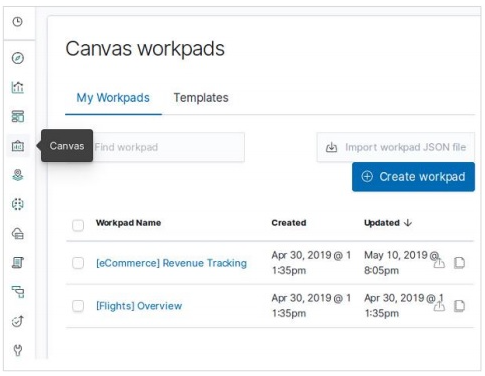Switch to the Templates tab
Viewport: 485px width, 376px height.
click(x=201, y=98)
